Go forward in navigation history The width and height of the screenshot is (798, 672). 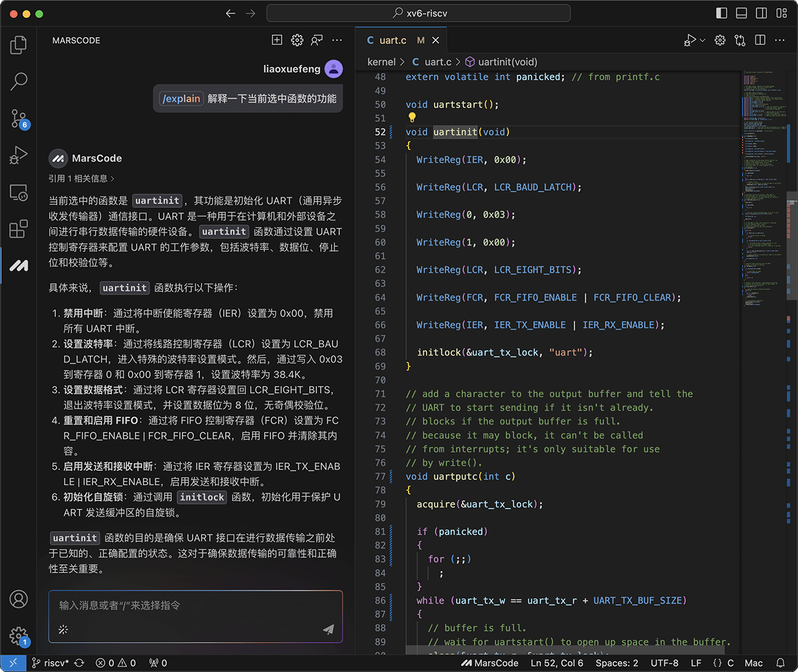(x=250, y=13)
